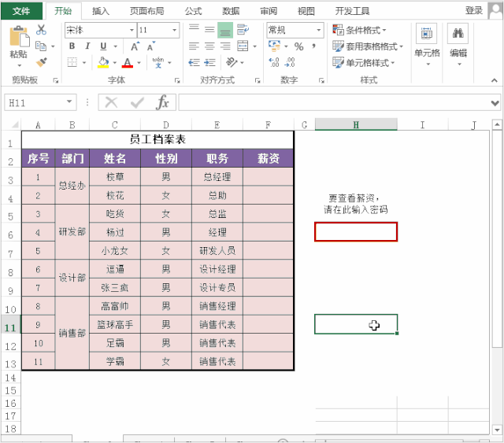Increase font size with large A icon

click(135, 46)
